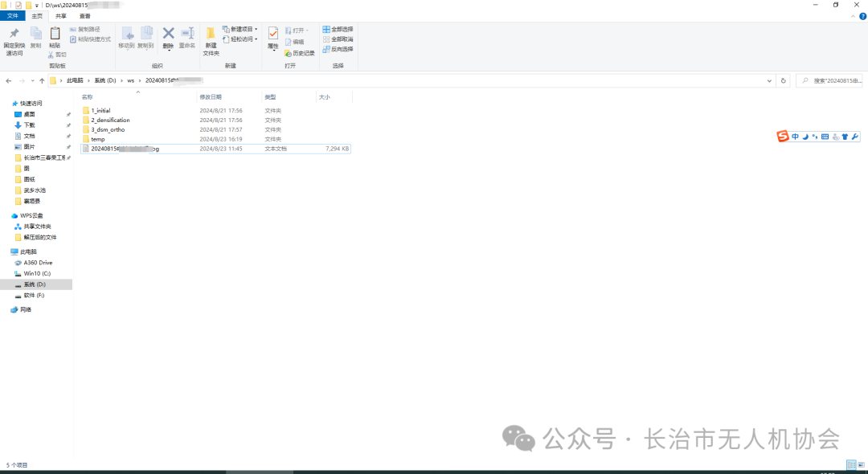This screenshot has width=868, height=474.
Task: Click the 历史记录 history icon
Action: (288, 53)
